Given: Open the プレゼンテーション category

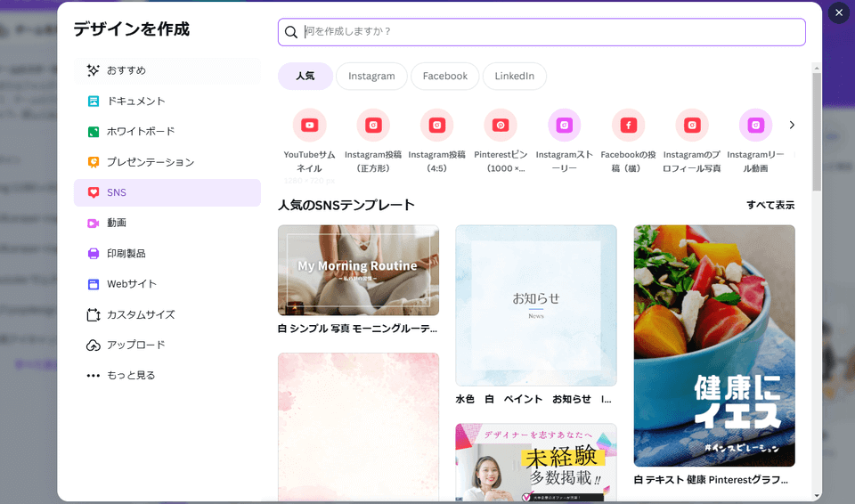Looking at the screenshot, I should pos(167,162).
